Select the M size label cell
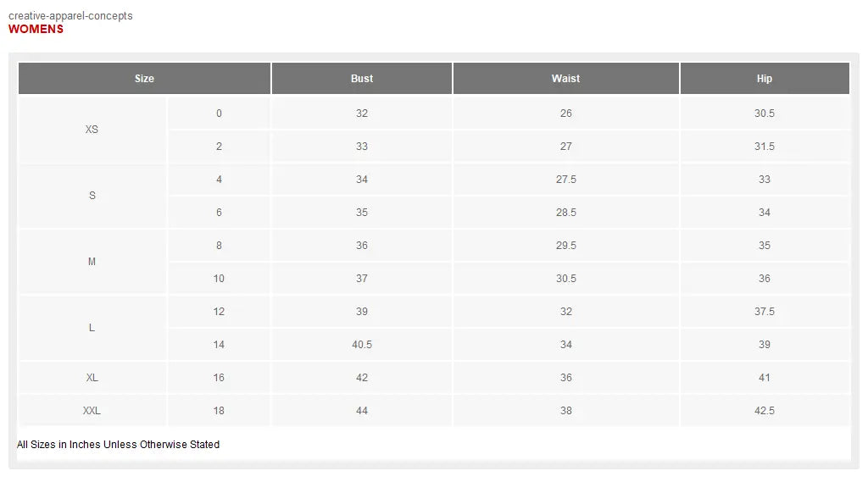This screenshot has height=482, width=868. (92, 262)
